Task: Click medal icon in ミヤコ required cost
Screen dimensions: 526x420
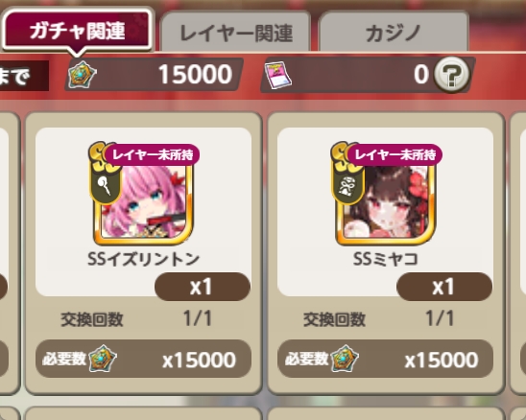Action: coord(345,359)
